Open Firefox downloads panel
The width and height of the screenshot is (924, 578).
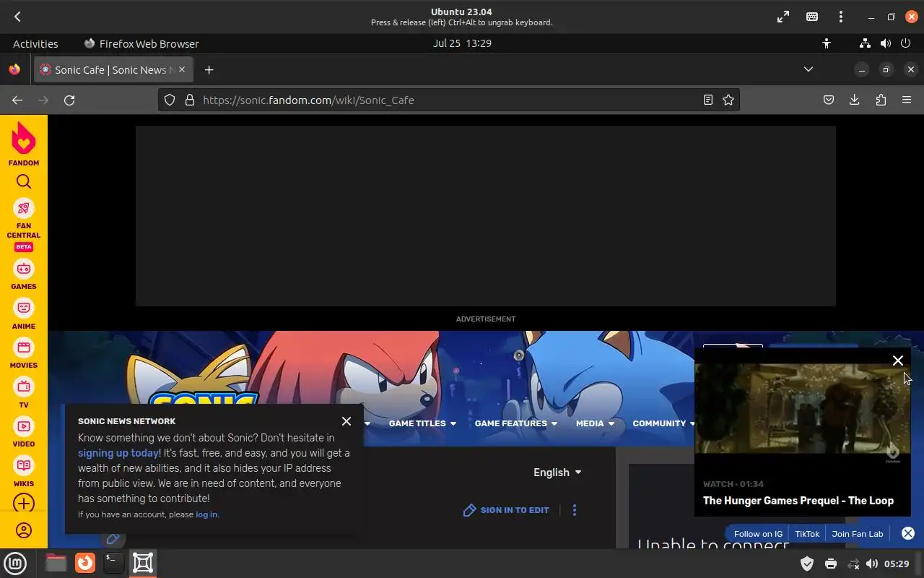855,100
